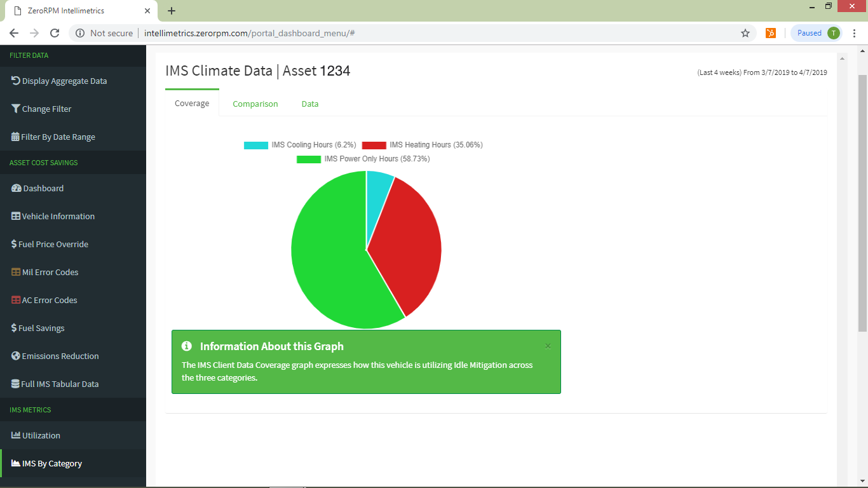Click the Dashboard gauge icon
Image resolution: width=868 pixels, height=488 pixels.
pyautogui.click(x=17, y=188)
